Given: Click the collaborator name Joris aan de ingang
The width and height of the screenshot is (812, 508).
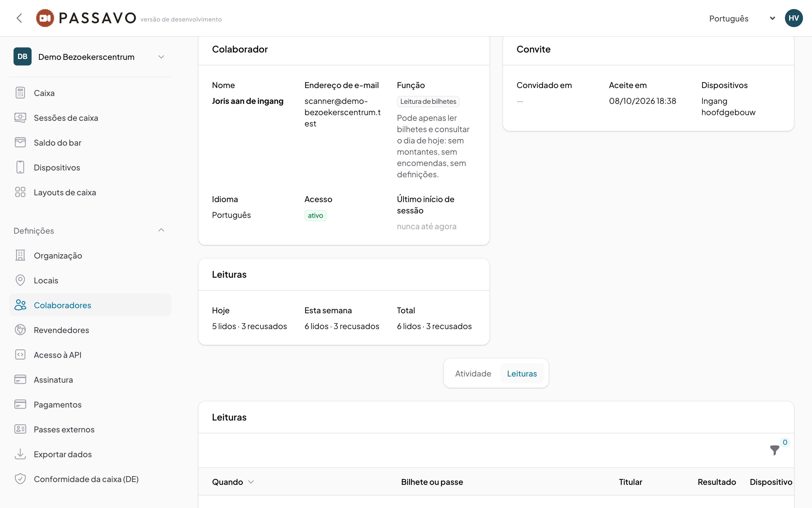Looking at the screenshot, I should (x=248, y=101).
